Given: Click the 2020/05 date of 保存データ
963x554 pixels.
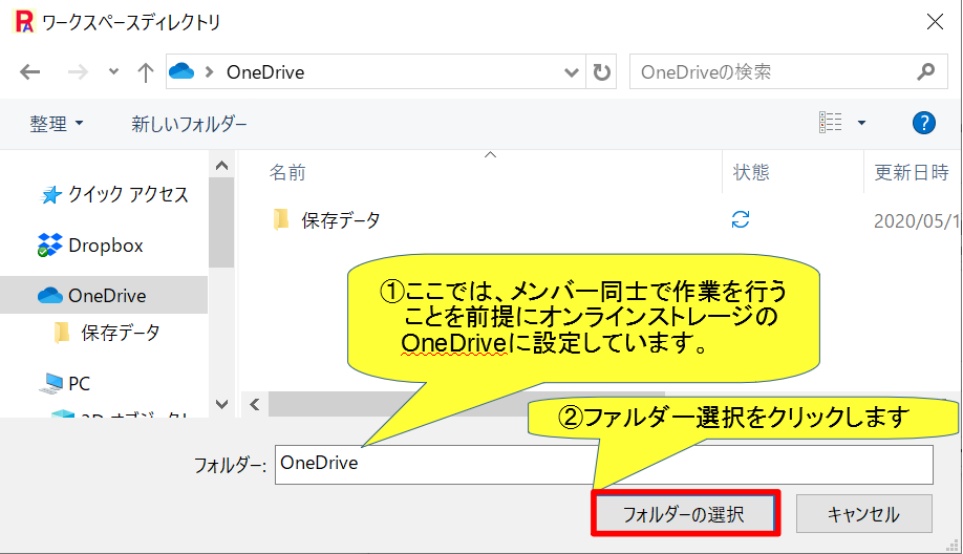Looking at the screenshot, I should click(x=916, y=220).
